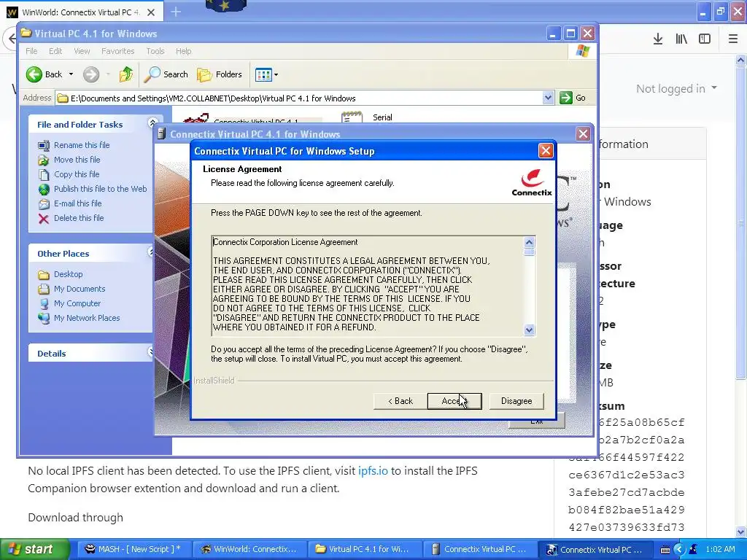Click the red X Delete icon
This screenshot has height=560, width=747.
(x=44, y=219)
